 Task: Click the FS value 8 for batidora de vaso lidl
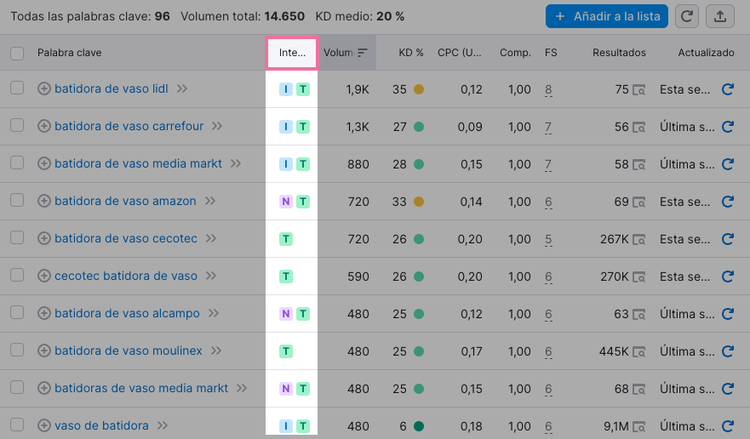pyautogui.click(x=548, y=90)
